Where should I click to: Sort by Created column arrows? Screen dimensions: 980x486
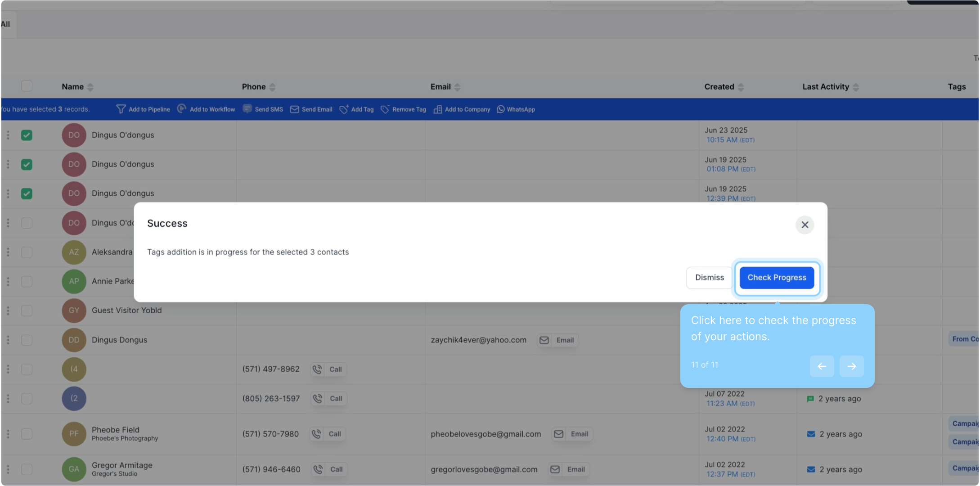click(x=741, y=87)
